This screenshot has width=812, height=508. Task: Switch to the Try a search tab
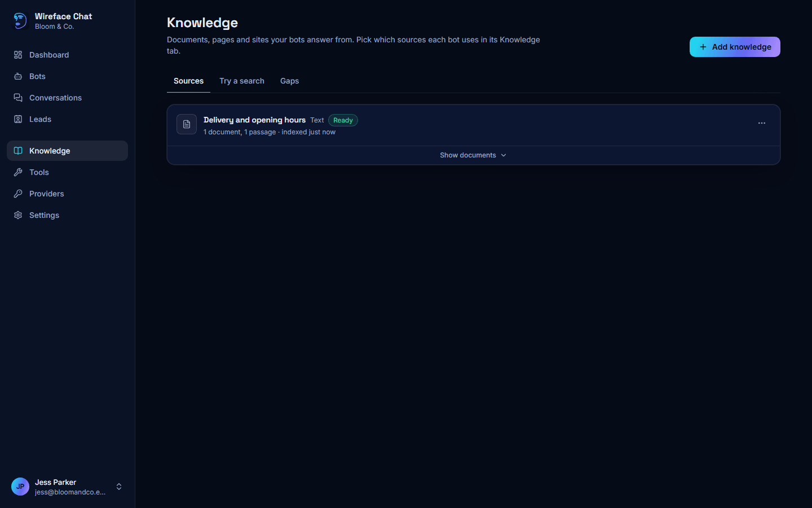pos(242,81)
